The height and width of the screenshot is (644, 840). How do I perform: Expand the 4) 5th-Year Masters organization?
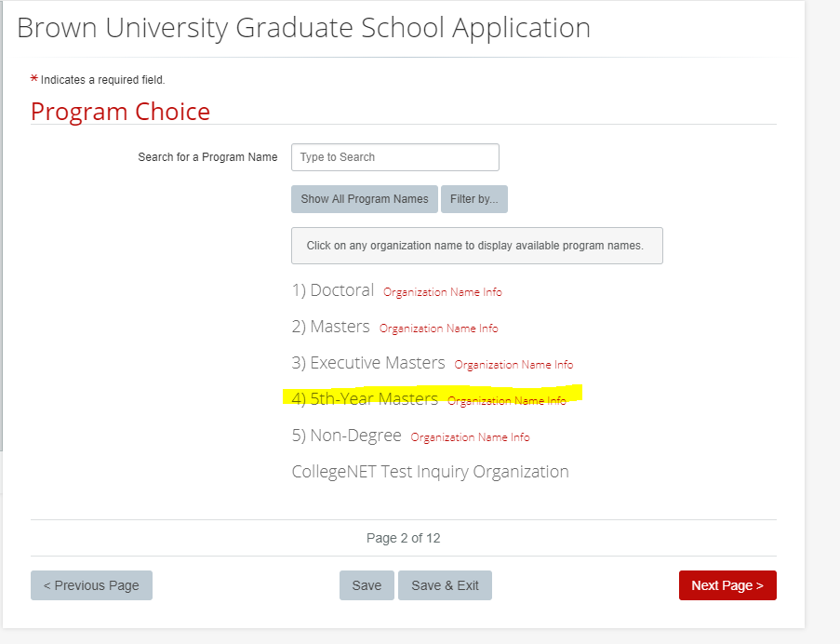[x=365, y=399]
